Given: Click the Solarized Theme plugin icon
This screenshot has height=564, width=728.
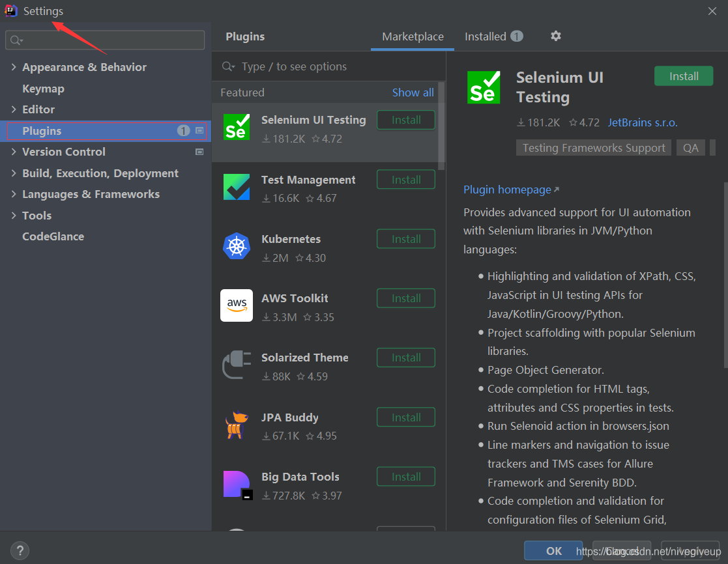Looking at the screenshot, I should click(x=237, y=365).
